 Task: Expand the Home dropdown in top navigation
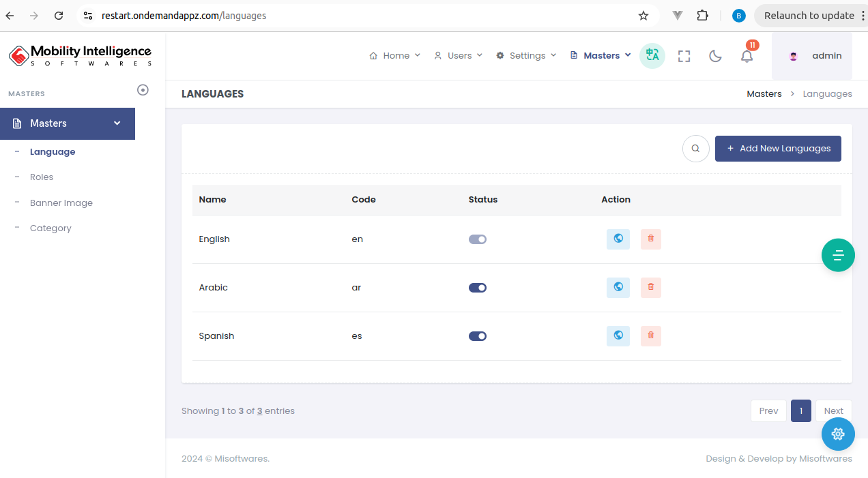tap(394, 56)
